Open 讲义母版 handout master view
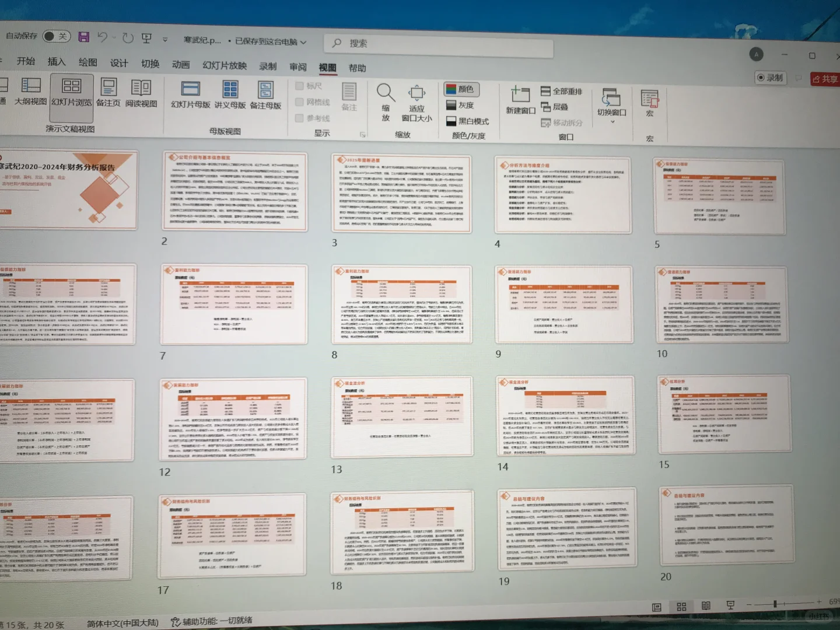Image resolution: width=840 pixels, height=630 pixels. click(230, 95)
